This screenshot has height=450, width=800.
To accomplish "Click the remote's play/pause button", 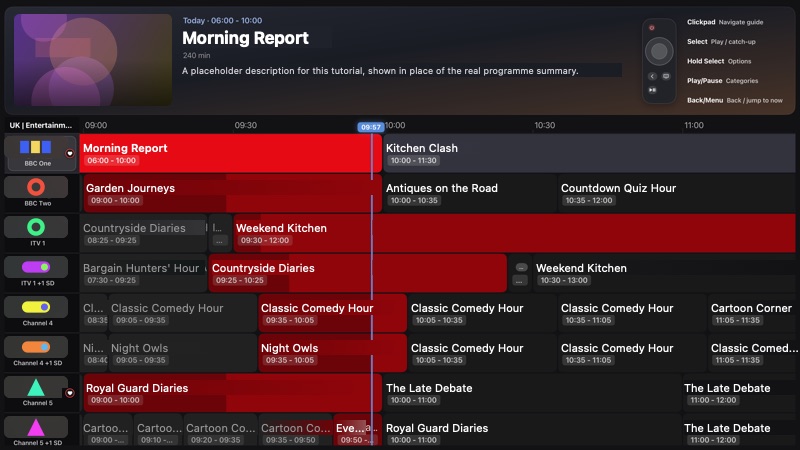I will pos(652,90).
